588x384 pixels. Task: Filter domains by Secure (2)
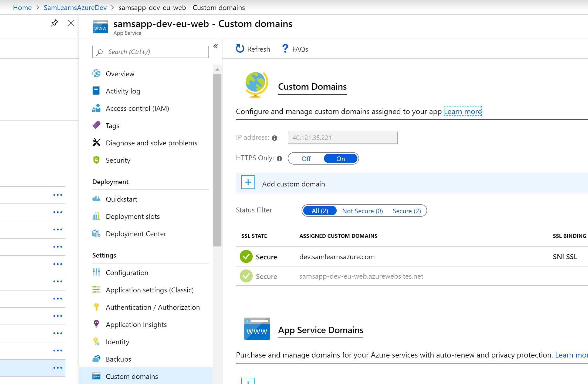click(x=407, y=211)
